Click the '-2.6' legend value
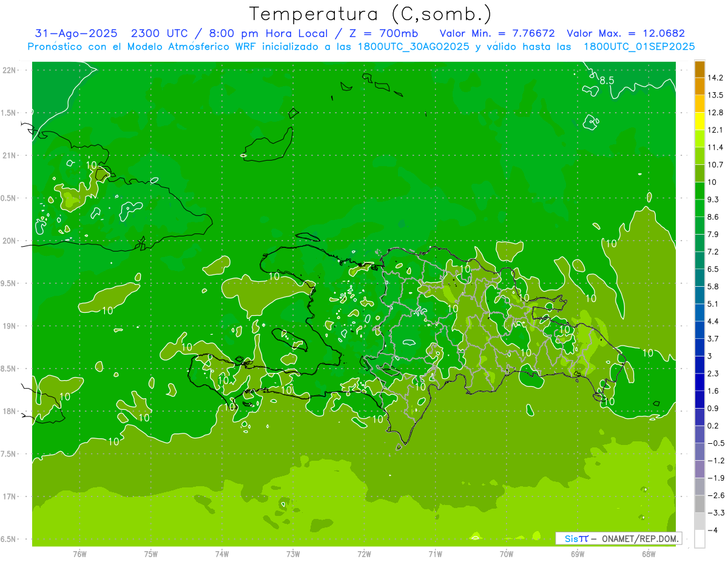Screen dimensions: 728x562 [715, 495]
